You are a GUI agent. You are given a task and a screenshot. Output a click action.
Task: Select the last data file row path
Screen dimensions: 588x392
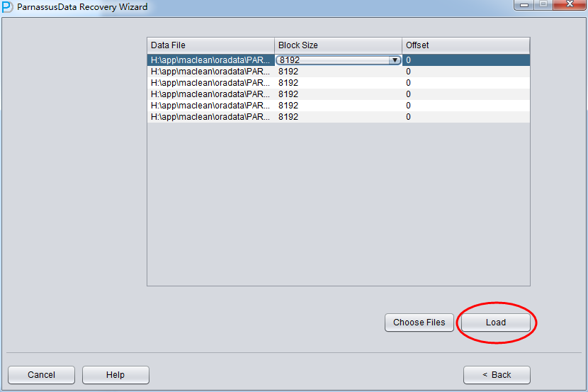pyautogui.click(x=210, y=117)
